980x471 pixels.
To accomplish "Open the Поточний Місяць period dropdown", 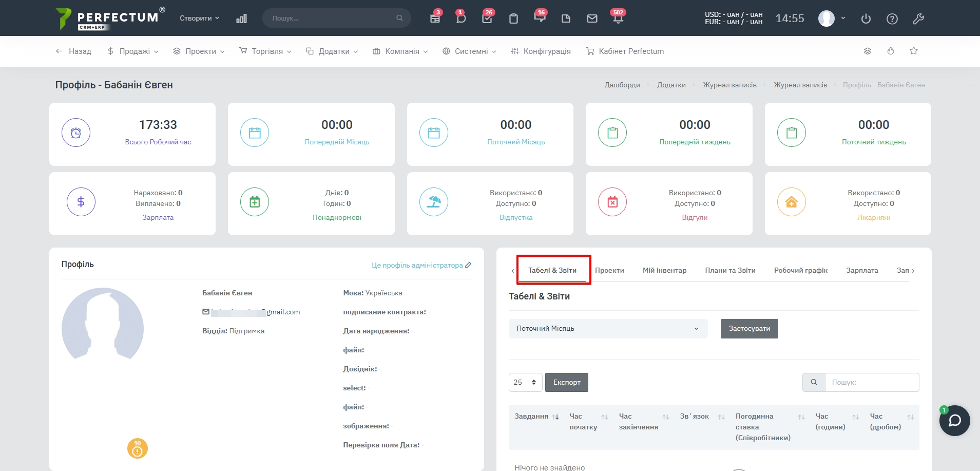I will click(608, 329).
